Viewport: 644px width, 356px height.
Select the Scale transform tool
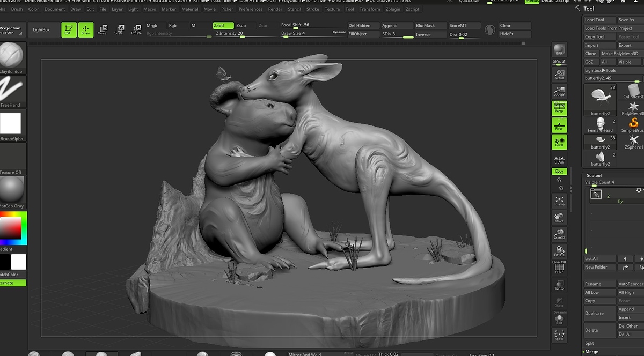point(119,29)
